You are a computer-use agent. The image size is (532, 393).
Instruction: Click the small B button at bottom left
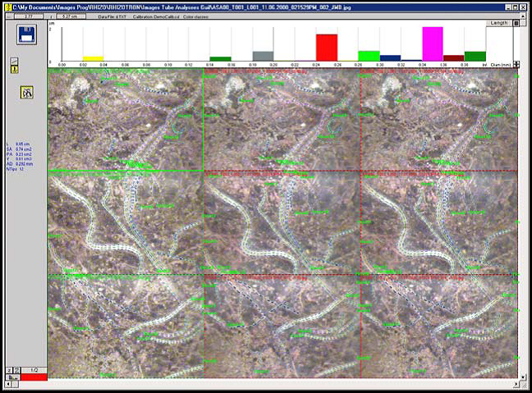[x=11, y=378]
